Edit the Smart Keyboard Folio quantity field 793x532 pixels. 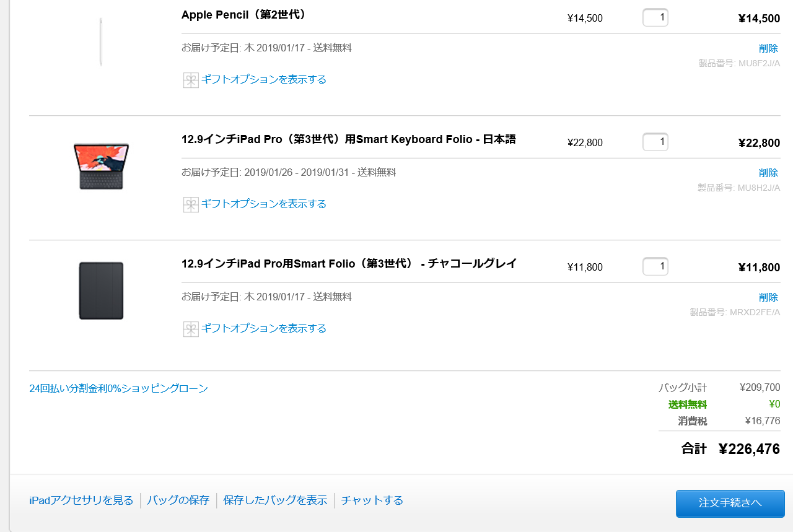tap(655, 142)
